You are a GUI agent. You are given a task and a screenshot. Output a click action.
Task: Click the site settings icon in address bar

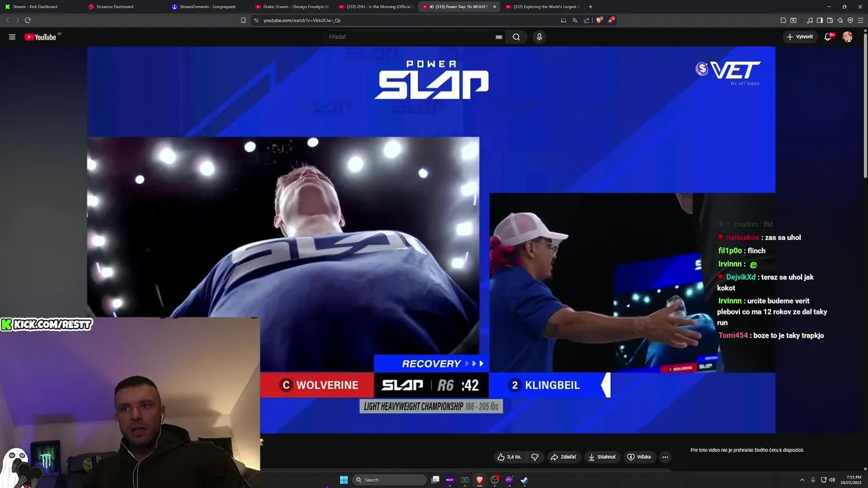click(256, 20)
